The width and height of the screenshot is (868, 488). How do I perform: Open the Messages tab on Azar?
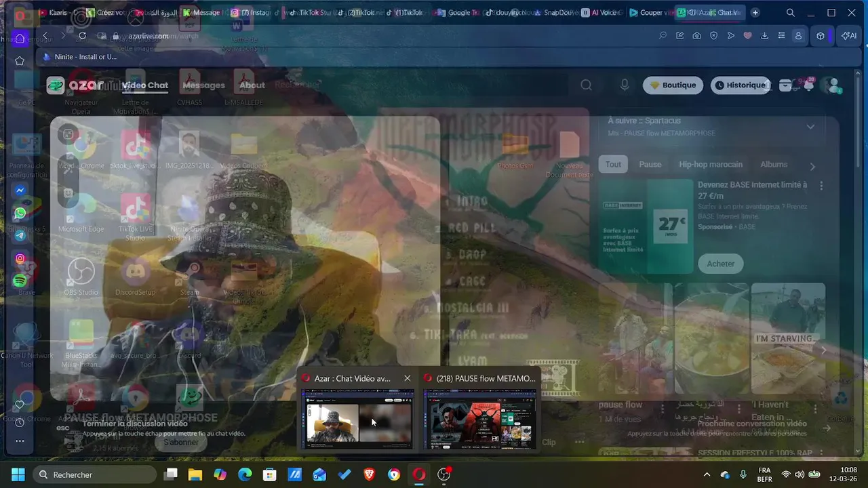point(203,85)
